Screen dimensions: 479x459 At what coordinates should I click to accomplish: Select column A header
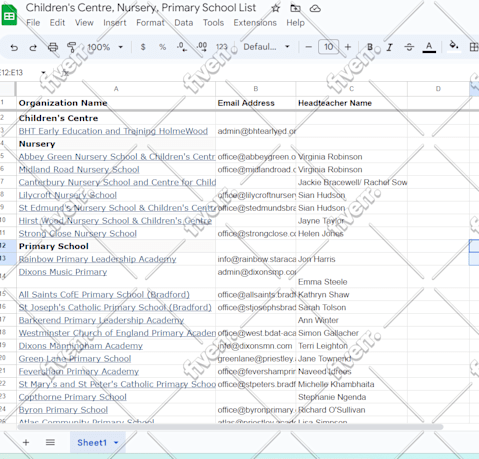pyautogui.click(x=116, y=89)
